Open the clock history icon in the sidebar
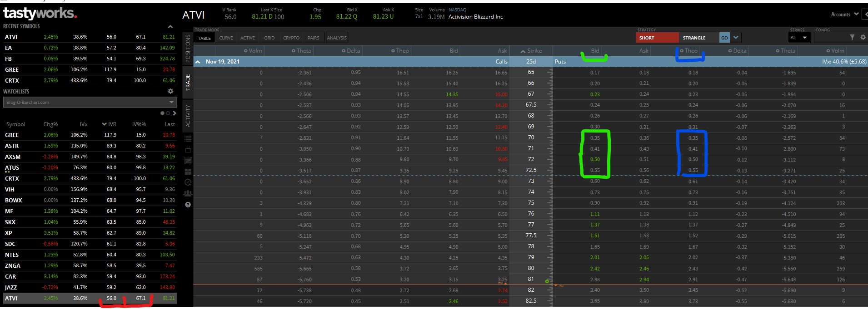 [188, 182]
